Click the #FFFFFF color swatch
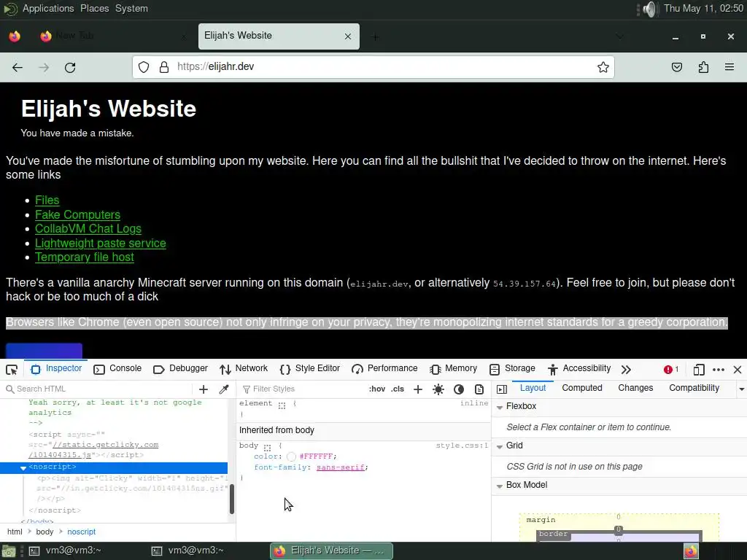 (291, 456)
